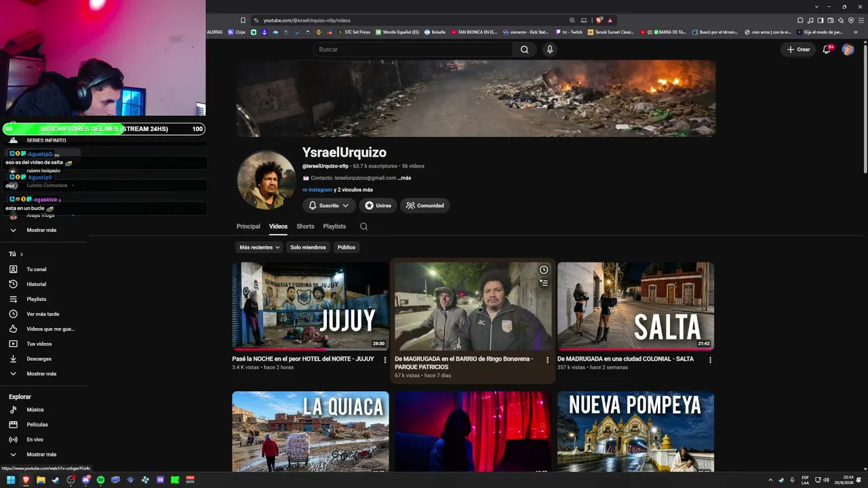Screen dimensions: 868x488
Task: Open File Explorer from the taskbar
Action: [x=41, y=480]
